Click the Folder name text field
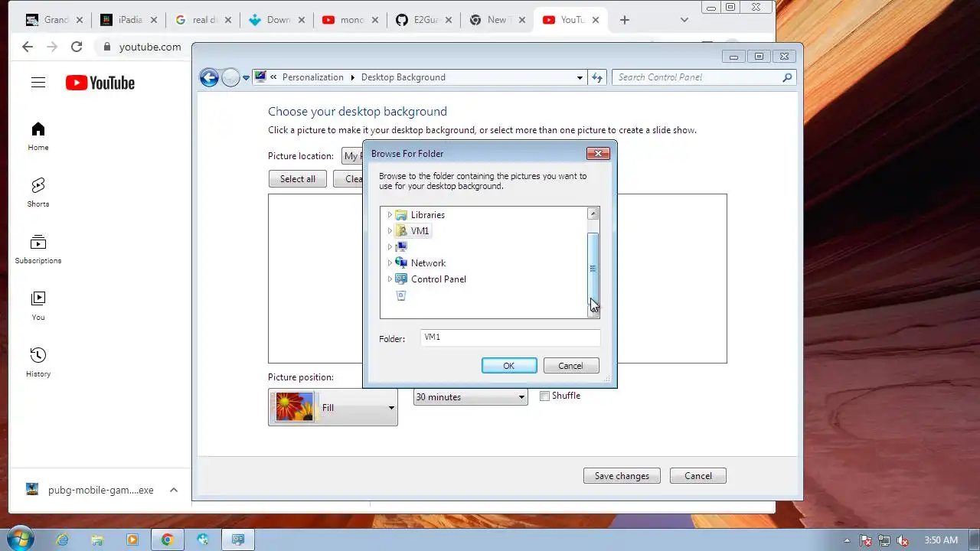The width and height of the screenshot is (980, 551). [511, 337]
